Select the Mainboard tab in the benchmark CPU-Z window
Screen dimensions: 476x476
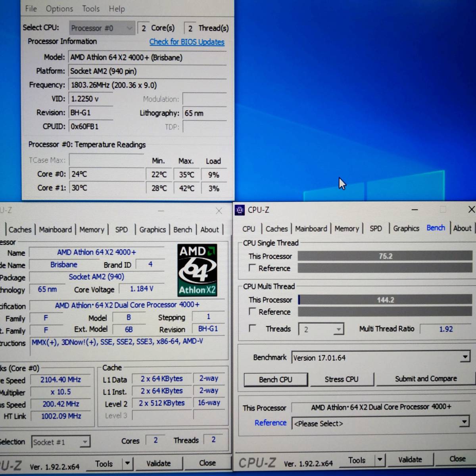pyautogui.click(x=311, y=229)
